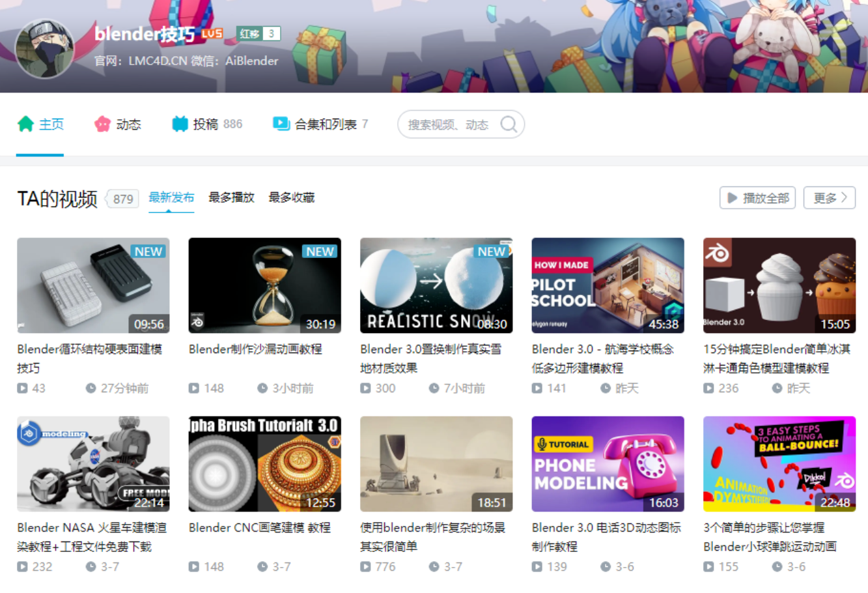Open title Blender NASA 火星车建模渲染教程
This screenshot has width=868, height=593.
pos(92,537)
